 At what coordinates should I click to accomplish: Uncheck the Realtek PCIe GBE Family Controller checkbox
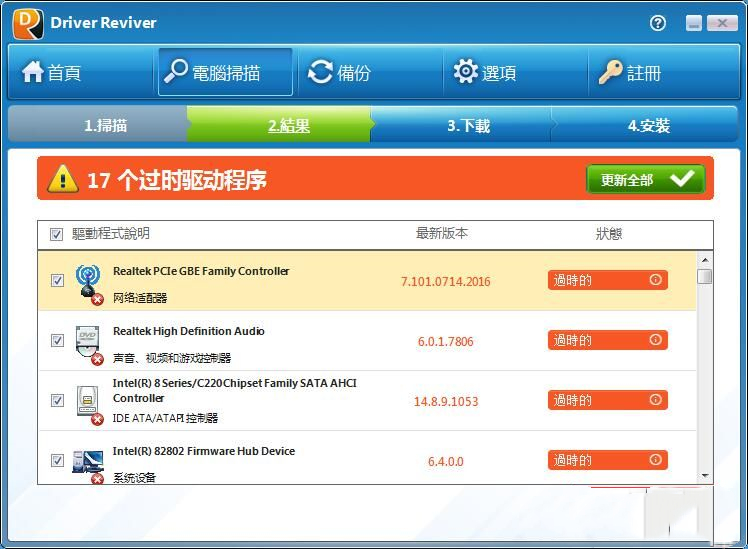coord(57,280)
